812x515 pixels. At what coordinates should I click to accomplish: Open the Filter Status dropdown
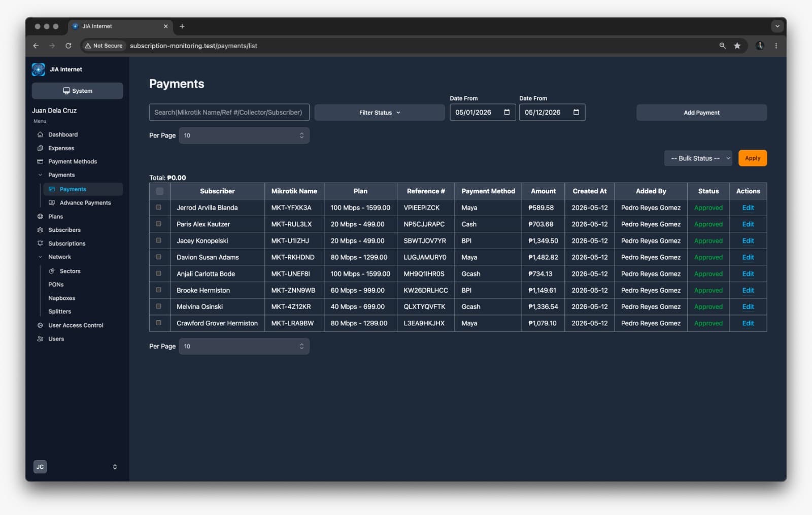380,113
